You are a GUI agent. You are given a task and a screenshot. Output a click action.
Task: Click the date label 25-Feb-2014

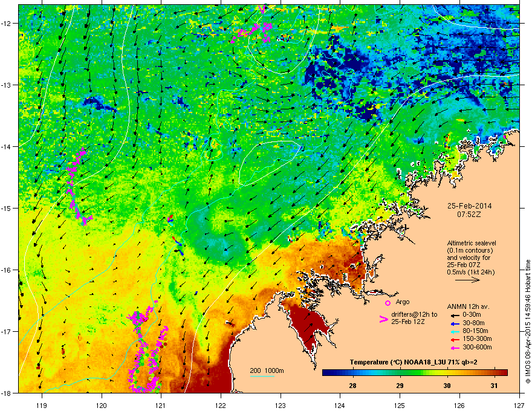[469, 206]
